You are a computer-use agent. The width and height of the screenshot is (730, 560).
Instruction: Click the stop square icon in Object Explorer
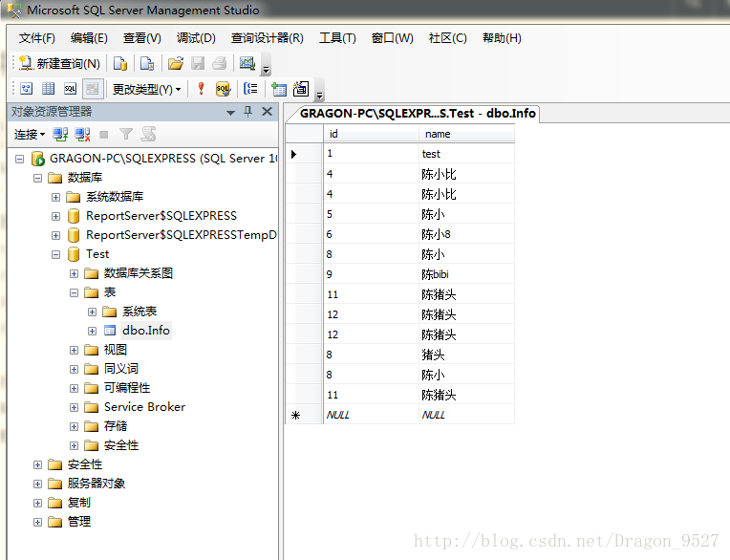[104, 135]
